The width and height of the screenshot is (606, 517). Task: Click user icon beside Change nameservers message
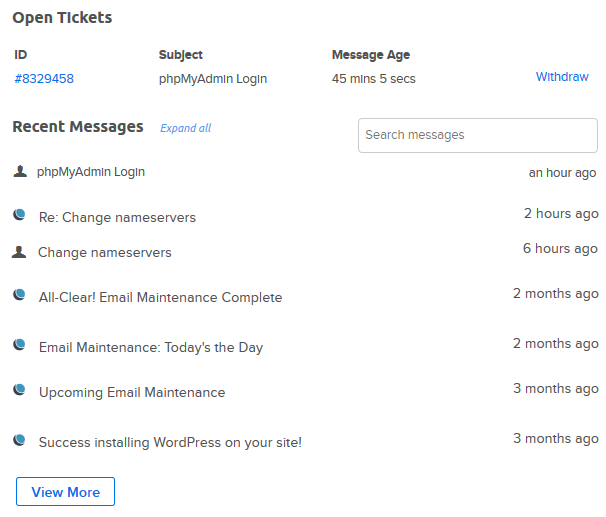[19, 252]
